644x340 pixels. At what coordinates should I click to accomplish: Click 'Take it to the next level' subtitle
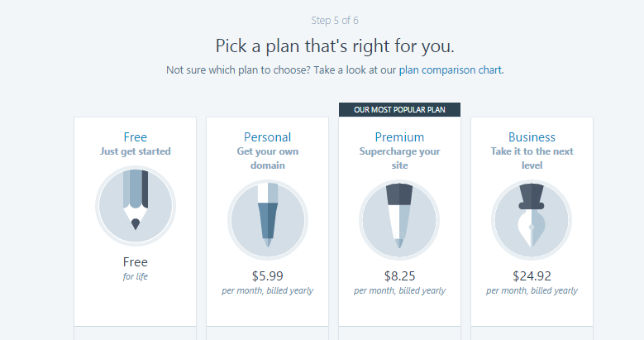[532, 158]
